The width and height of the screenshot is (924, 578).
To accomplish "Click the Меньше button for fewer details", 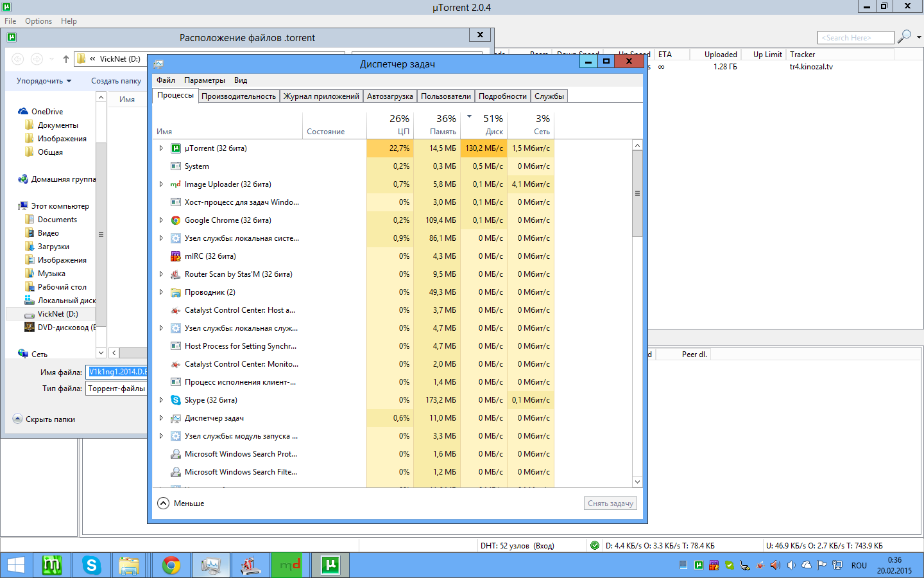I will click(x=181, y=504).
